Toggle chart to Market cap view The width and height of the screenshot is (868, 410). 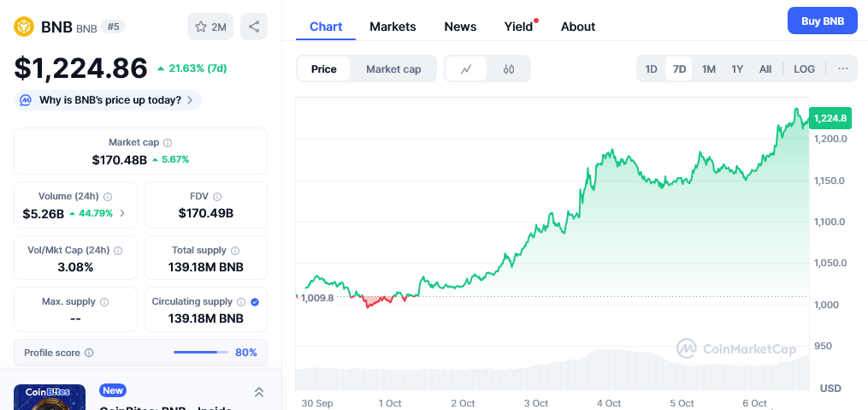393,69
